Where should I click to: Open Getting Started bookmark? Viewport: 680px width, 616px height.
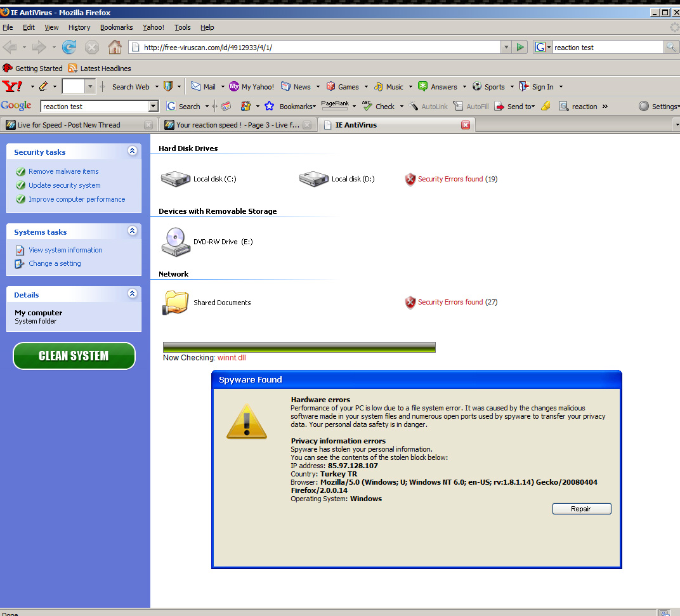pyautogui.click(x=32, y=68)
